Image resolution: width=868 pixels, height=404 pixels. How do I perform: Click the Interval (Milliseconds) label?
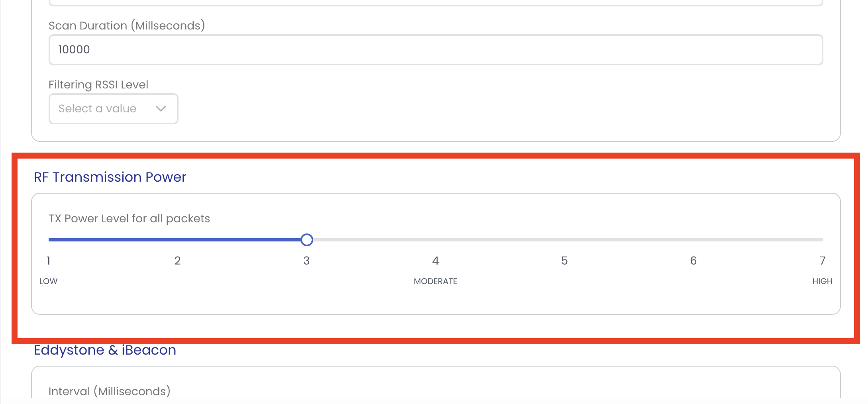click(110, 391)
